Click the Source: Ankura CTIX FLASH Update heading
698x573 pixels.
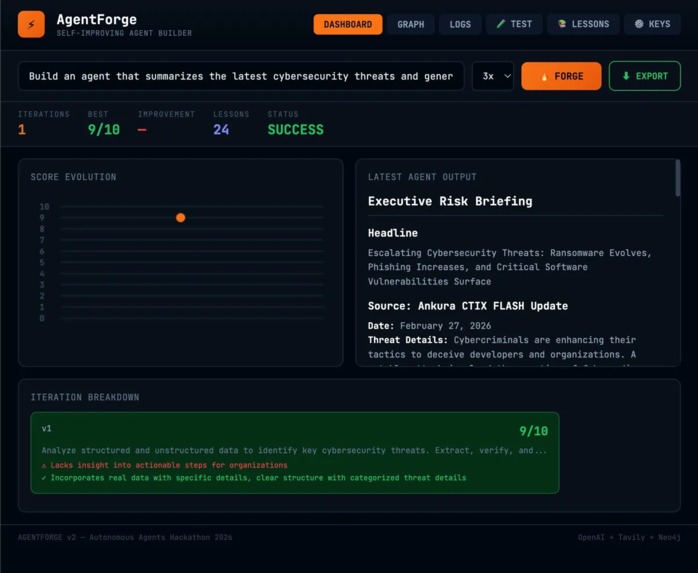coord(468,306)
